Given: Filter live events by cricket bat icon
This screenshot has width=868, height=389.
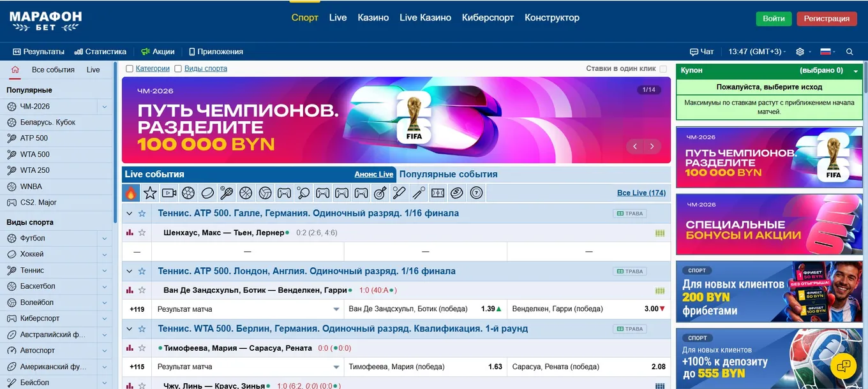Looking at the screenshot, I should point(399,193).
